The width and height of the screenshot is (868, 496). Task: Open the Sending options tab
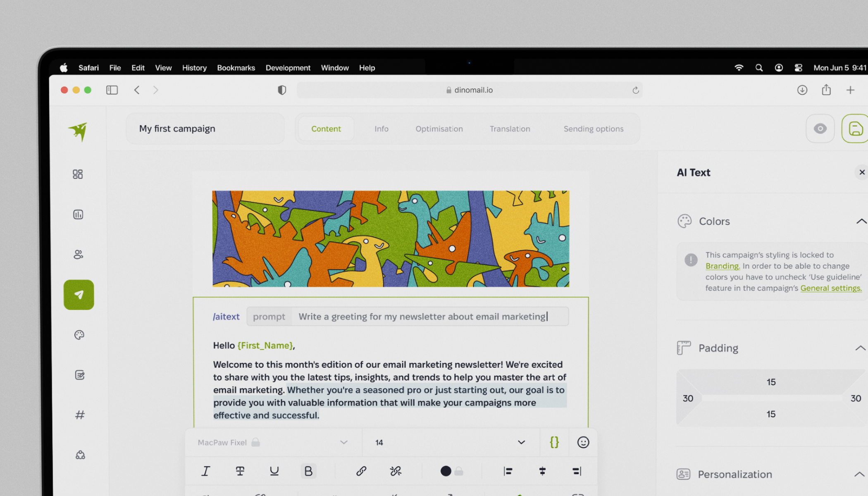tap(593, 129)
